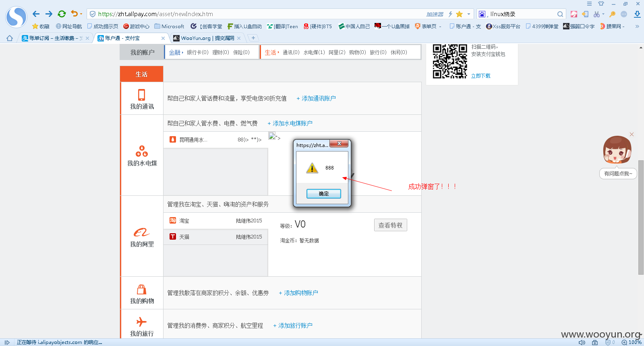644x346 pixels.
Task: Open the browser main menu icon
Action: tap(589, 4)
